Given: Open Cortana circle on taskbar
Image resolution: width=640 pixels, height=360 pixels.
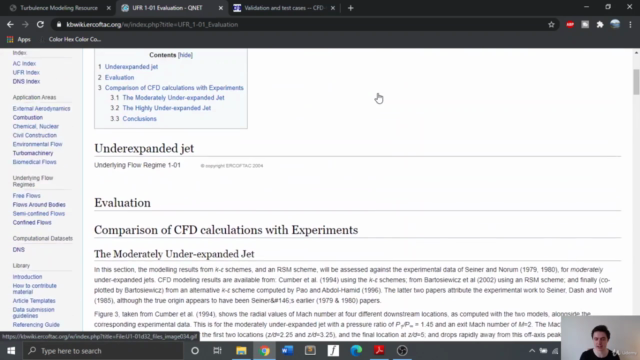Looking at the screenshot, I should [x=195, y=351].
